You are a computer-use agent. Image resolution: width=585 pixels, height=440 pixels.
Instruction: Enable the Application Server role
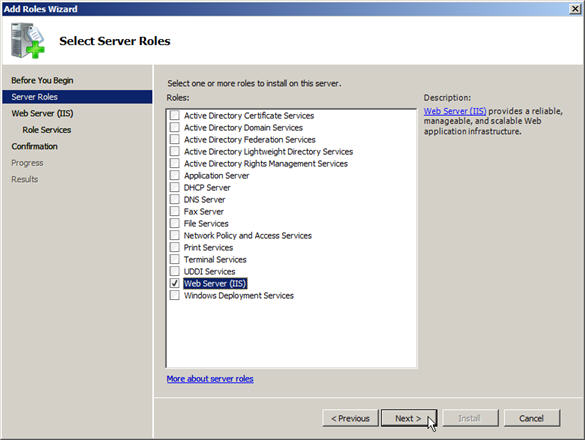[x=174, y=175]
